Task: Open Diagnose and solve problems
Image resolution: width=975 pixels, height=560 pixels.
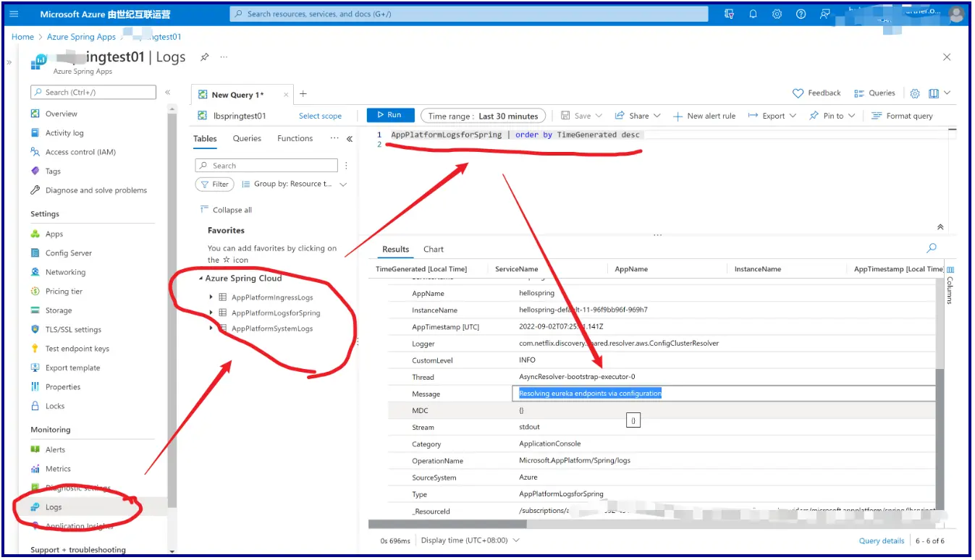Action: 96,190
